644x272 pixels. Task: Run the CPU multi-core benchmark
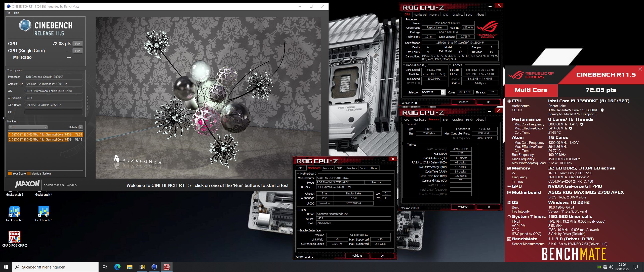coord(77,44)
